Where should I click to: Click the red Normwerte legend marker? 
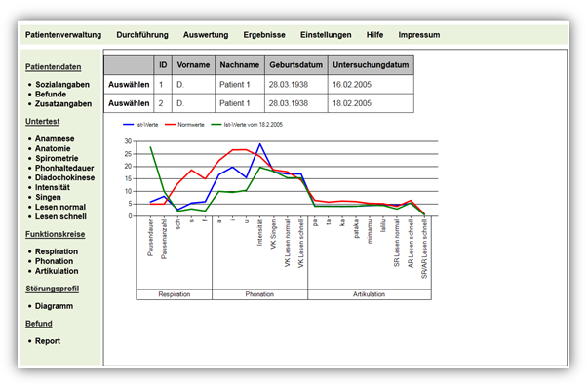coord(170,125)
